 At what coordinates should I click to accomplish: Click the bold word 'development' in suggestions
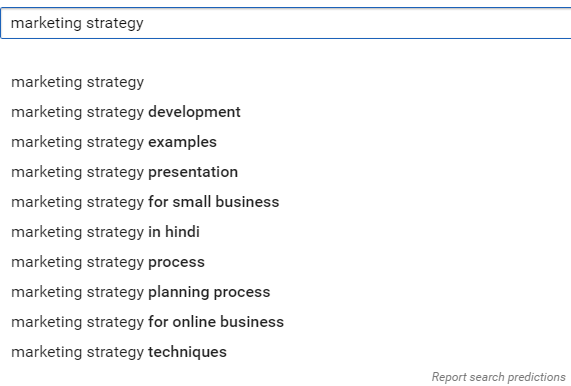[x=194, y=112]
